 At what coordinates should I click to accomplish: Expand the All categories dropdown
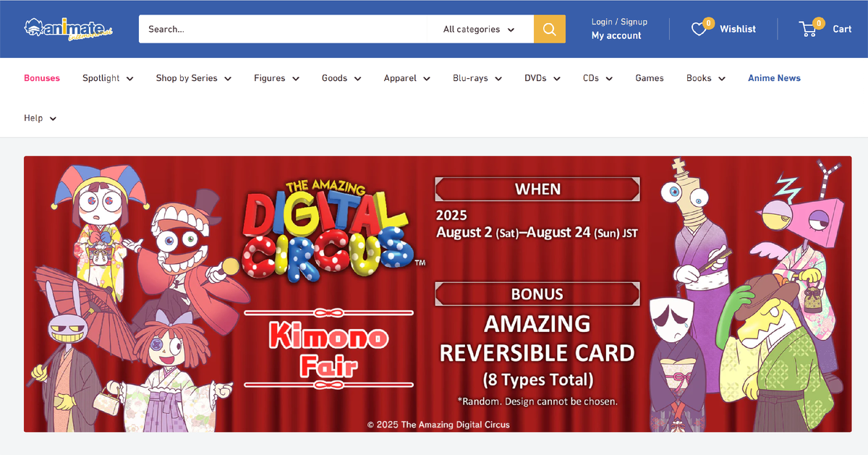(479, 29)
